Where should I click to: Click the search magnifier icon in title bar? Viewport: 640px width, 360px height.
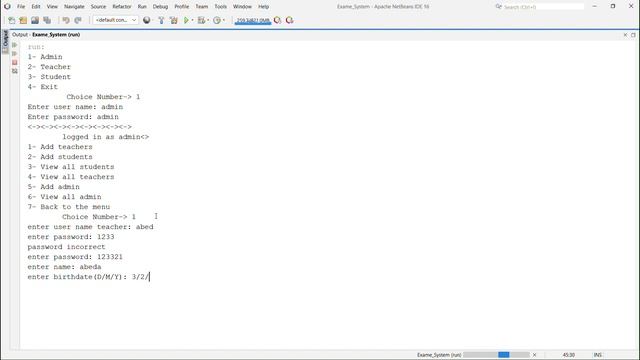498,7
